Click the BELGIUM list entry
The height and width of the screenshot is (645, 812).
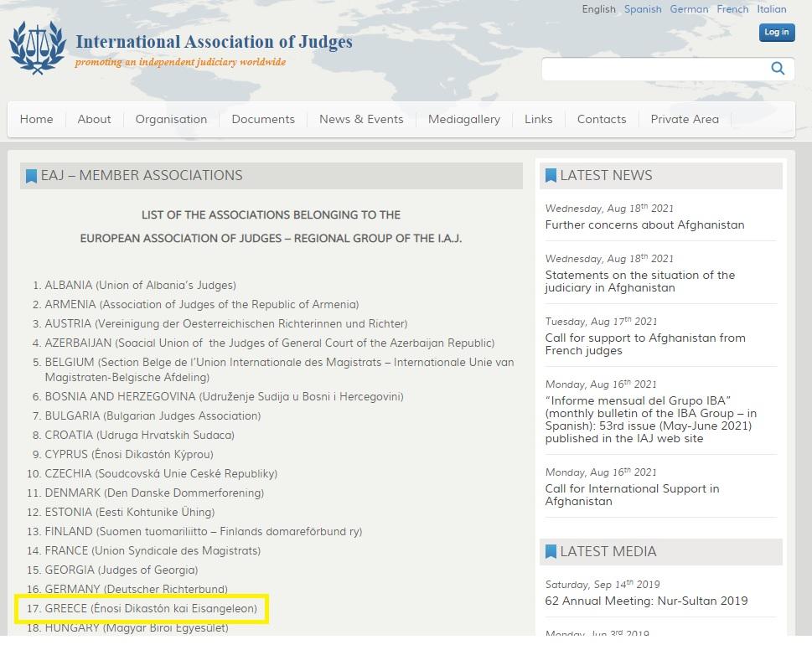(x=279, y=369)
